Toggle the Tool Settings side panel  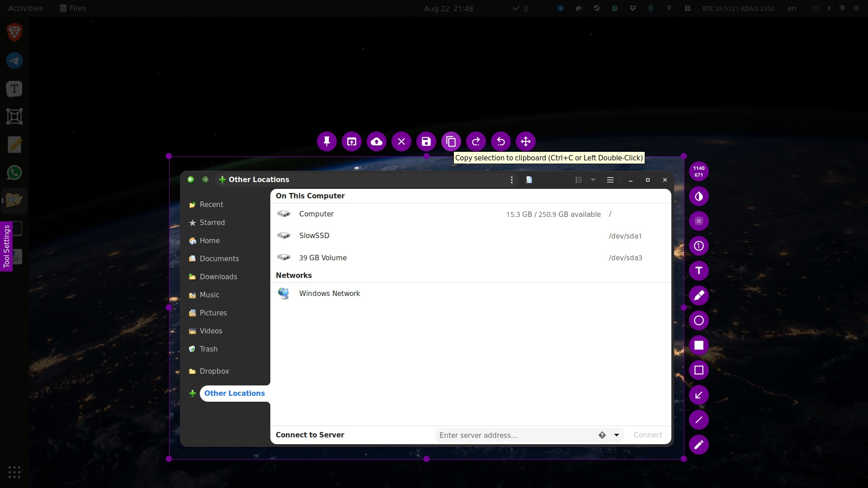[x=6, y=246]
